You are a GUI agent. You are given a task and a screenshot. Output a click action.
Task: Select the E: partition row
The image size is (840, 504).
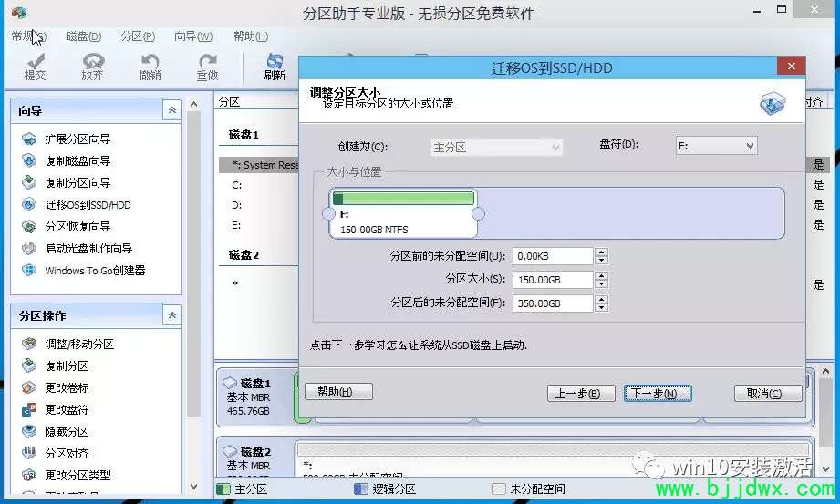click(x=259, y=225)
